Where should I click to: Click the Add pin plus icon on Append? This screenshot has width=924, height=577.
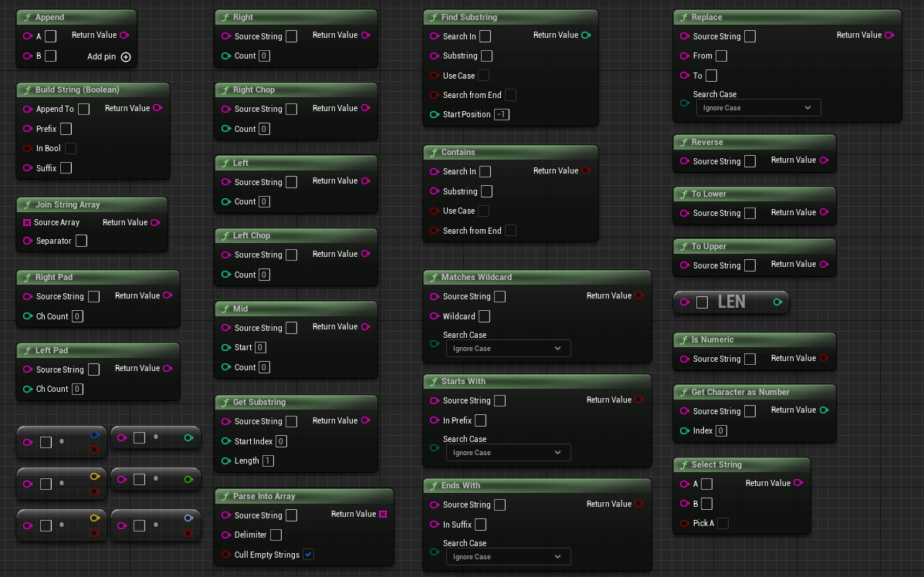126,57
